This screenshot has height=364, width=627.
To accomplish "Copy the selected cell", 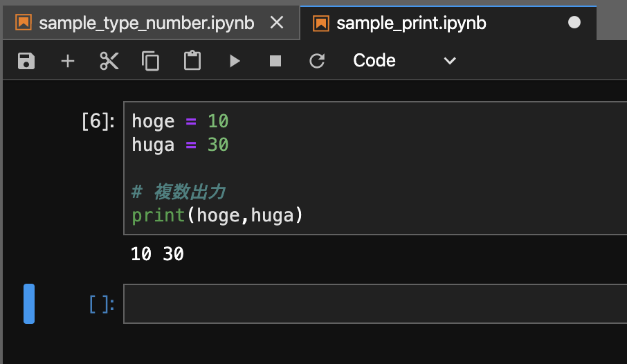I will (150, 61).
